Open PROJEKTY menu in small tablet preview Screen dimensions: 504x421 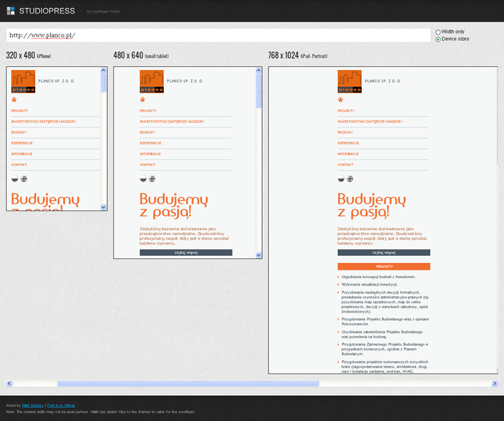coord(148,111)
